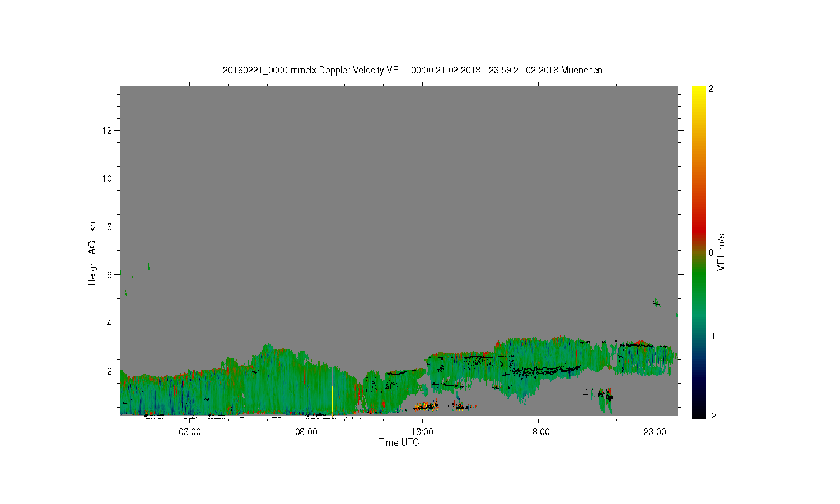Click the height tick label 6
This screenshot has height=504, width=840.
(x=110, y=274)
